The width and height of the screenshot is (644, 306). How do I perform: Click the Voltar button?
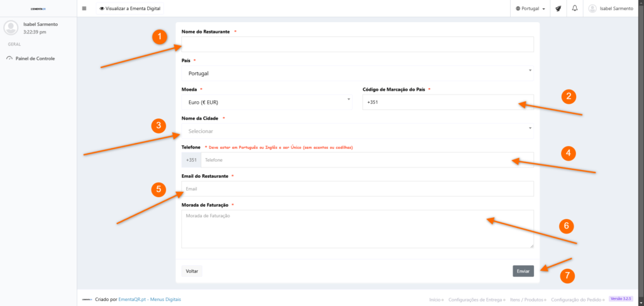(x=192, y=271)
